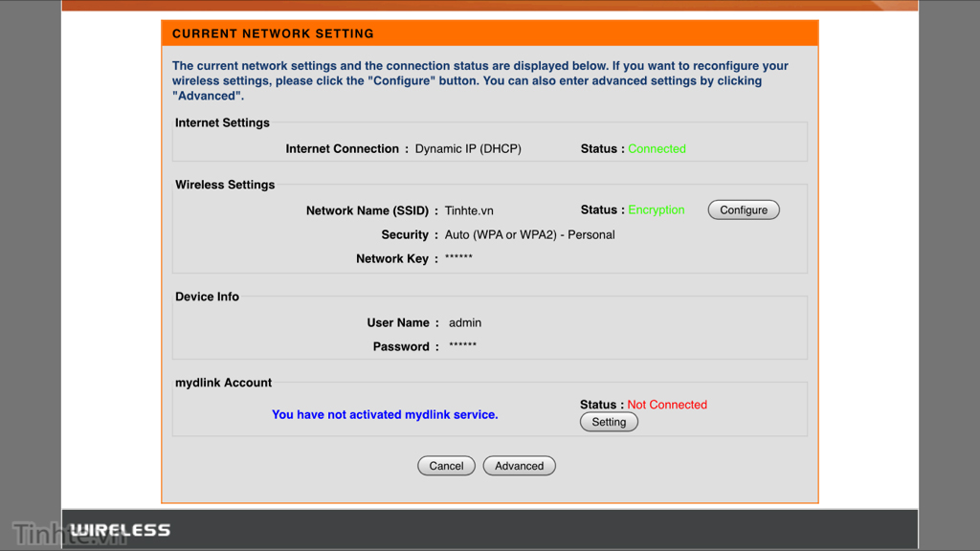Select the Auto (WPA or WPA2) - Personal text
980x551 pixels.
529,235
